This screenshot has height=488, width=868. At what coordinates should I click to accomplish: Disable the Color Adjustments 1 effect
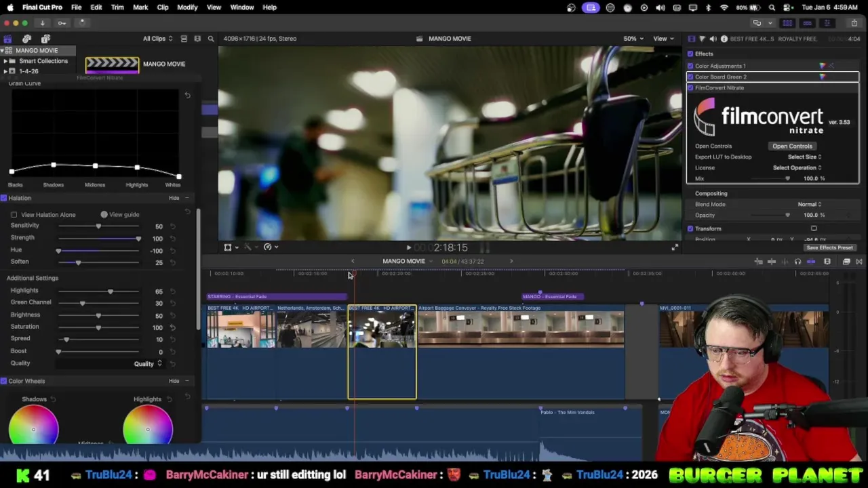point(690,66)
